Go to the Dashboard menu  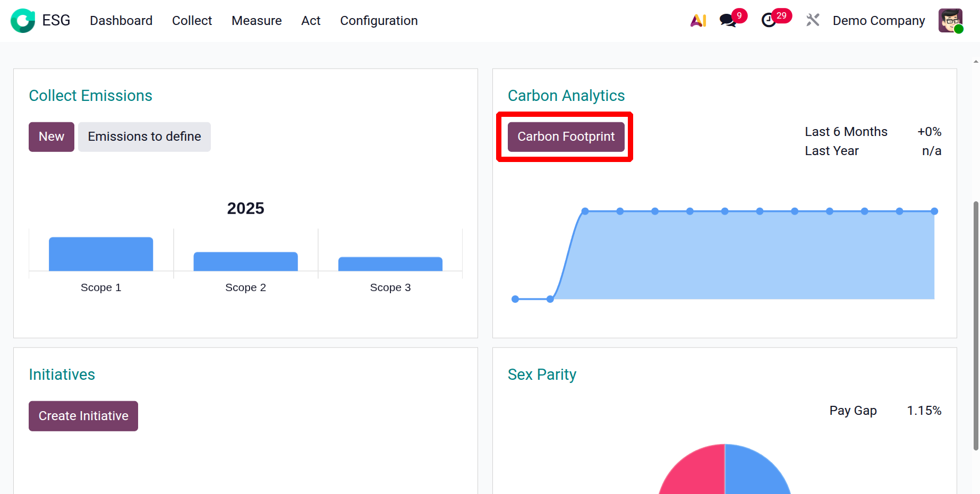pos(121,21)
